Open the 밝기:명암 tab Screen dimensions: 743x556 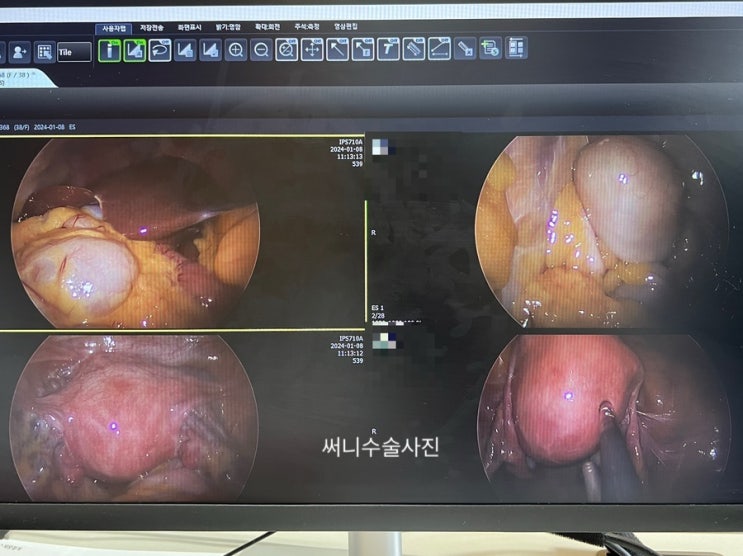[x=228, y=27]
